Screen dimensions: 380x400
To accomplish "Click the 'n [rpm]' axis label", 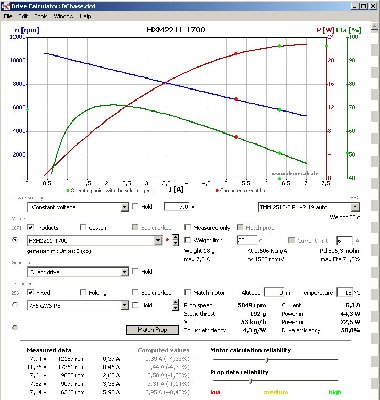I will [27, 30].
